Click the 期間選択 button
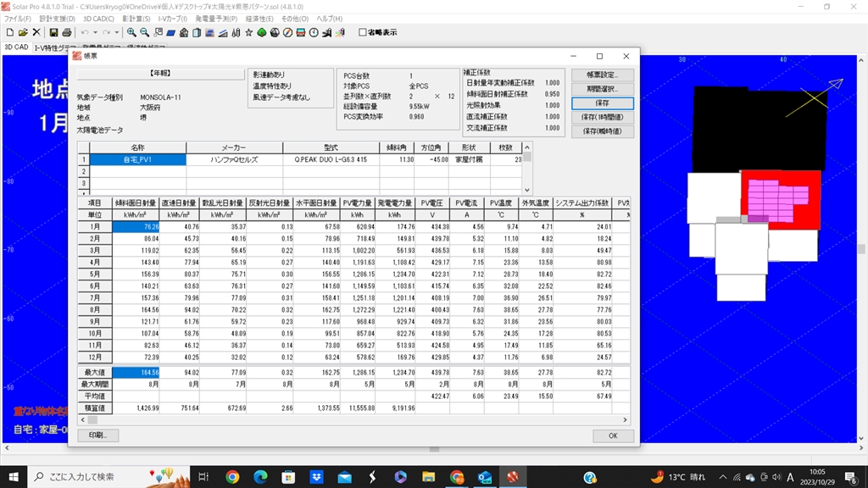The image size is (868, 488). 602,88
